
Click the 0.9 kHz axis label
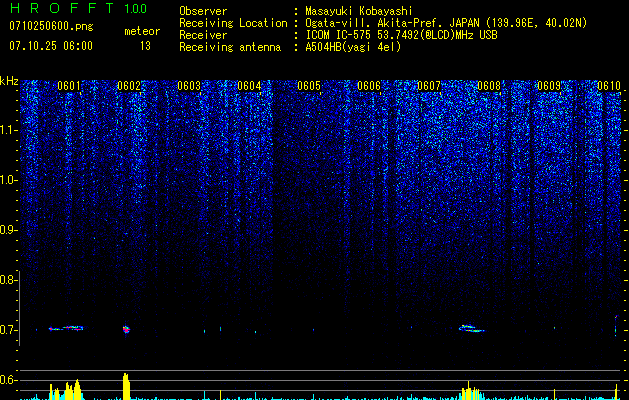[9, 230]
